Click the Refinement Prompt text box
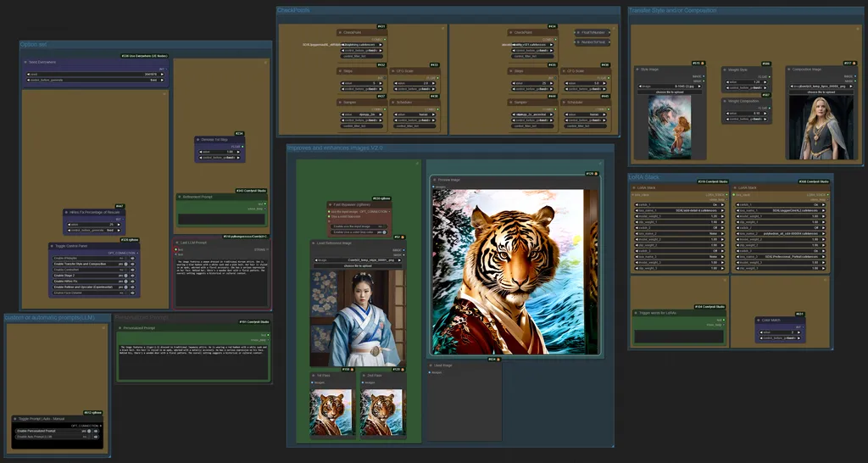 (221, 219)
